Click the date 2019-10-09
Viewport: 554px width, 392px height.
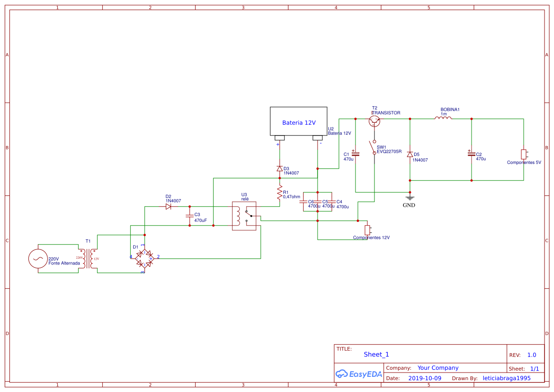click(x=425, y=378)
